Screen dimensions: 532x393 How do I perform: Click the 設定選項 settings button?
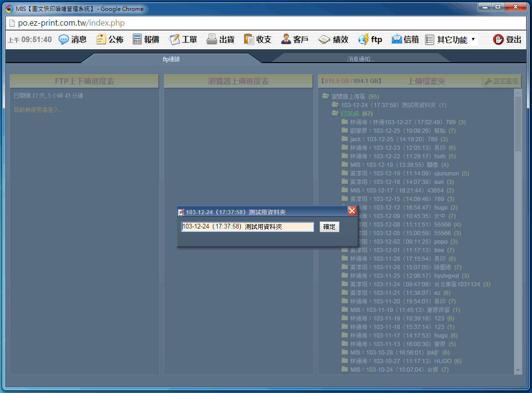click(x=502, y=82)
